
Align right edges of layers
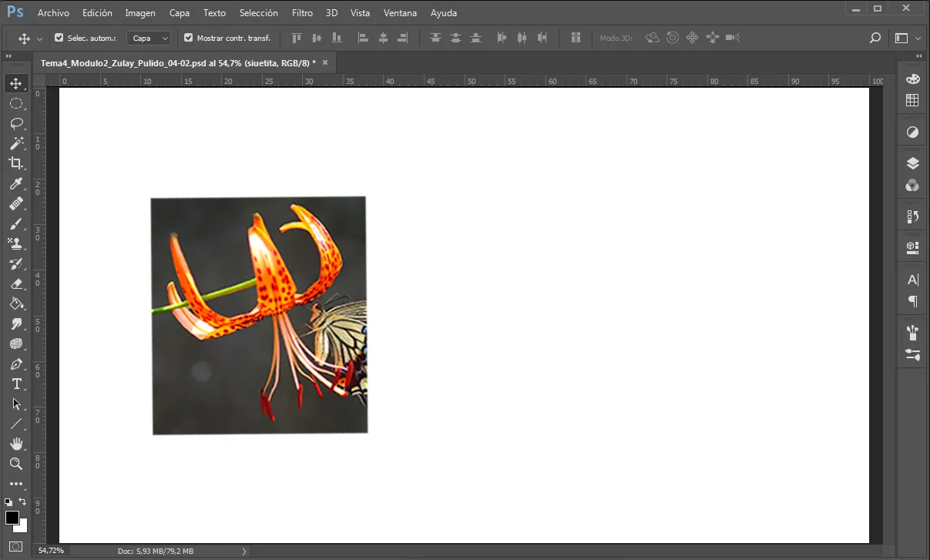403,38
